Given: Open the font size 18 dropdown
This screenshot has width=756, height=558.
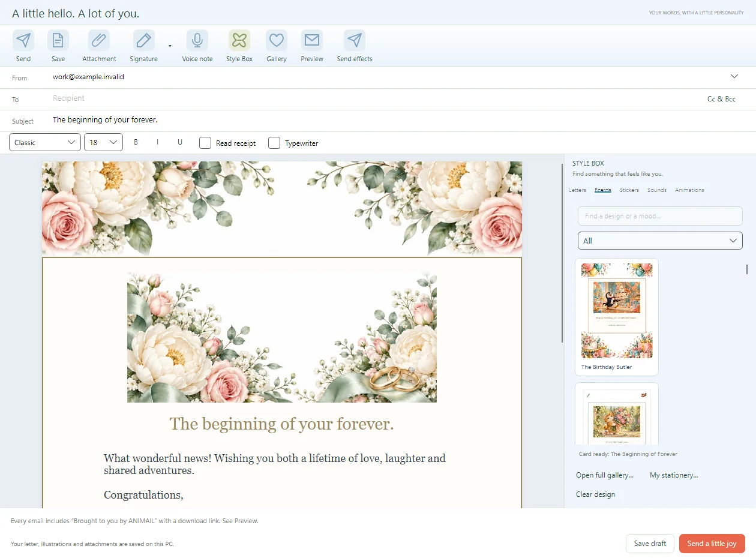Looking at the screenshot, I should click(103, 142).
